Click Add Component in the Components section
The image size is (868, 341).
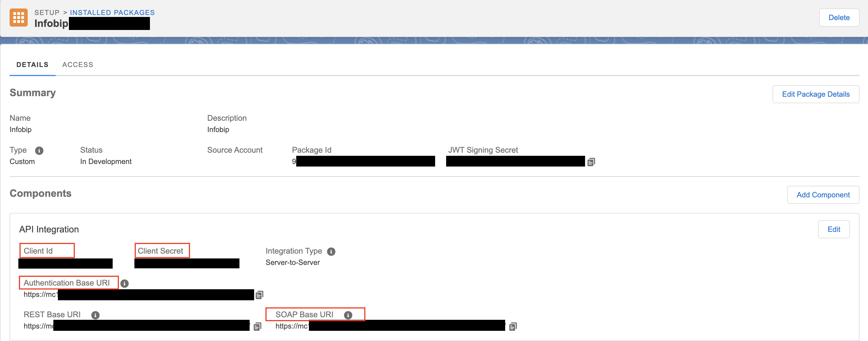coord(823,195)
